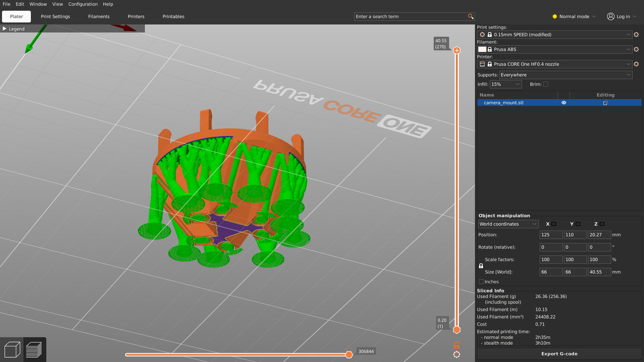
Task: Toggle visibility of camera_mount.stl
Action: (x=564, y=103)
